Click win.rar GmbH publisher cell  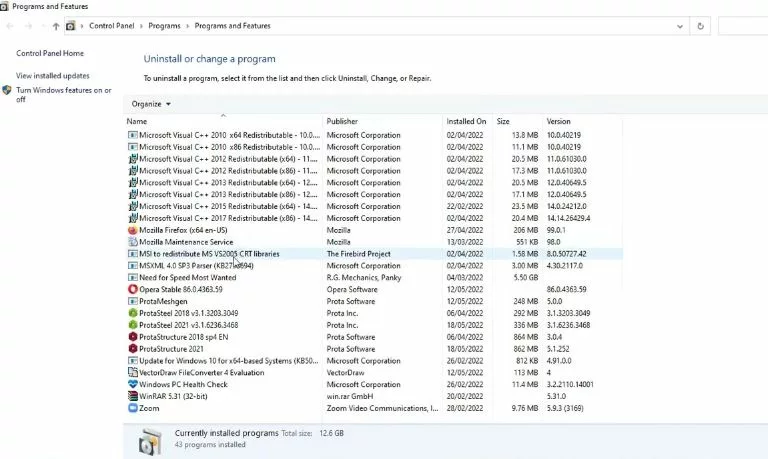coord(350,396)
